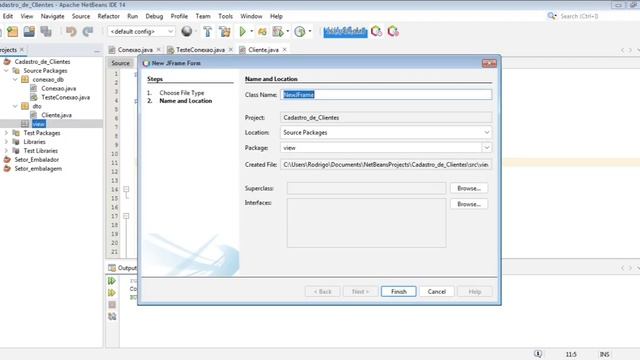Click the Cancel button
Viewport: 640px width, 360px height.
pos(436,291)
